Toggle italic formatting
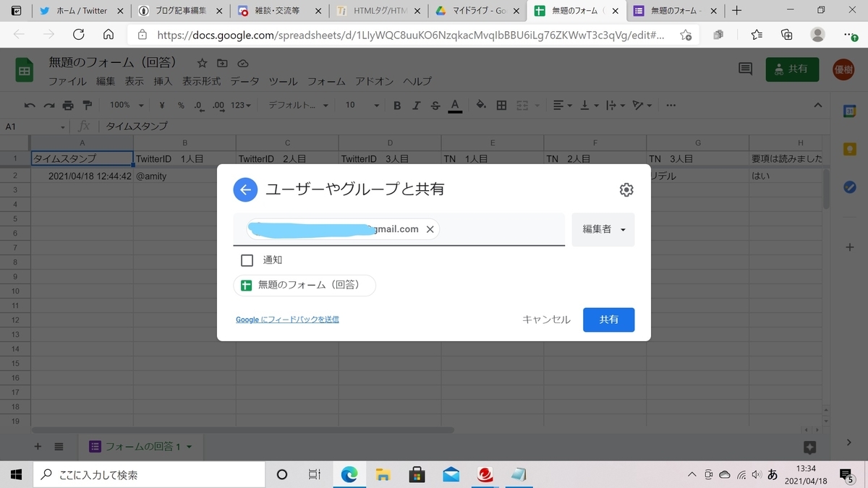Image resolution: width=868 pixels, height=488 pixels. (416, 105)
